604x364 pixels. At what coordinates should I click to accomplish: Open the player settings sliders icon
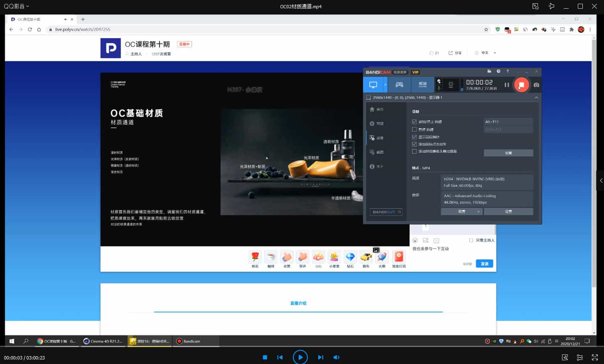coord(579,357)
